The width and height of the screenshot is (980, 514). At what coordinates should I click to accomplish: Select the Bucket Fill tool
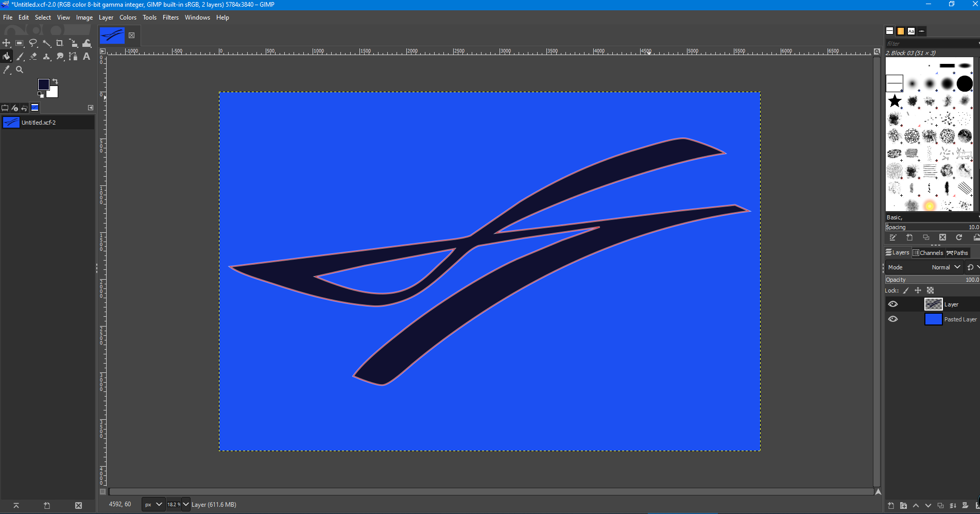point(7,57)
